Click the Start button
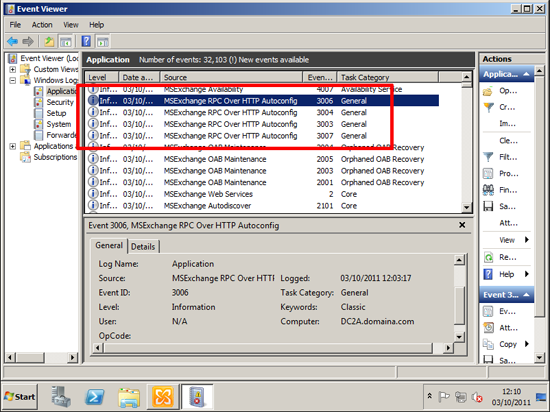The width and height of the screenshot is (550, 412). [20, 397]
